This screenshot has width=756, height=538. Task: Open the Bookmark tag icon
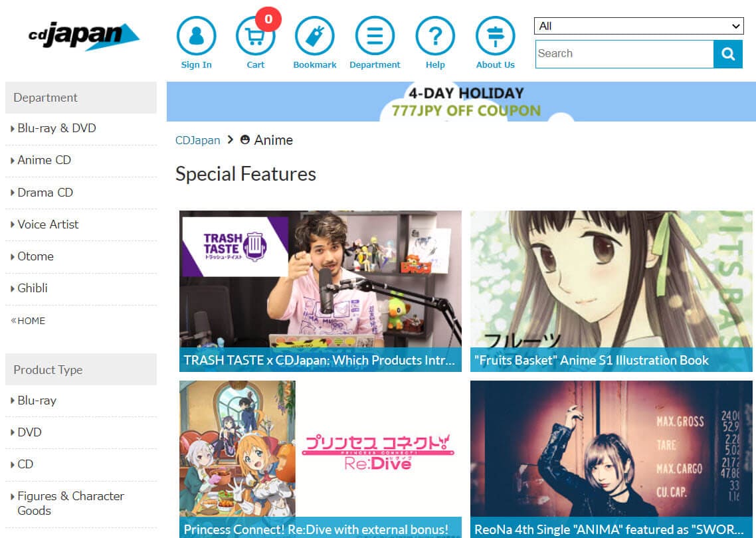(x=315, y=36)
